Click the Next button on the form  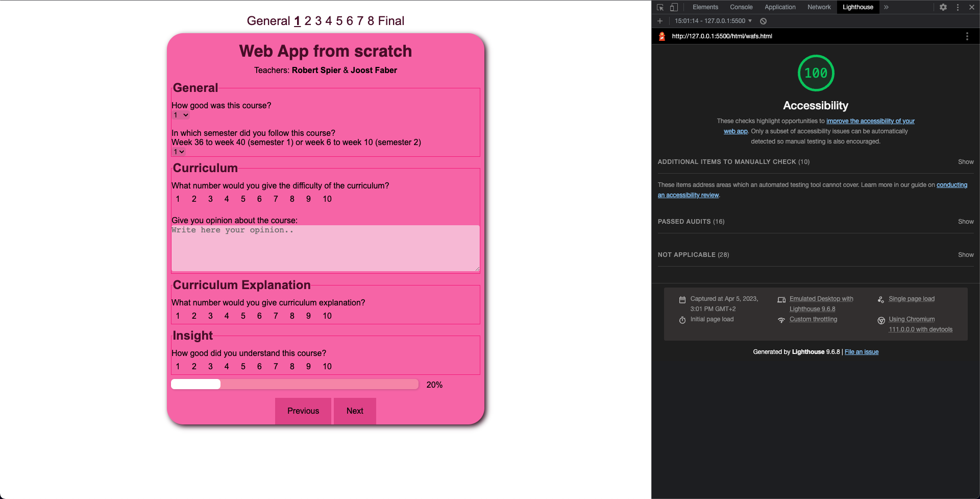[354, 411]
